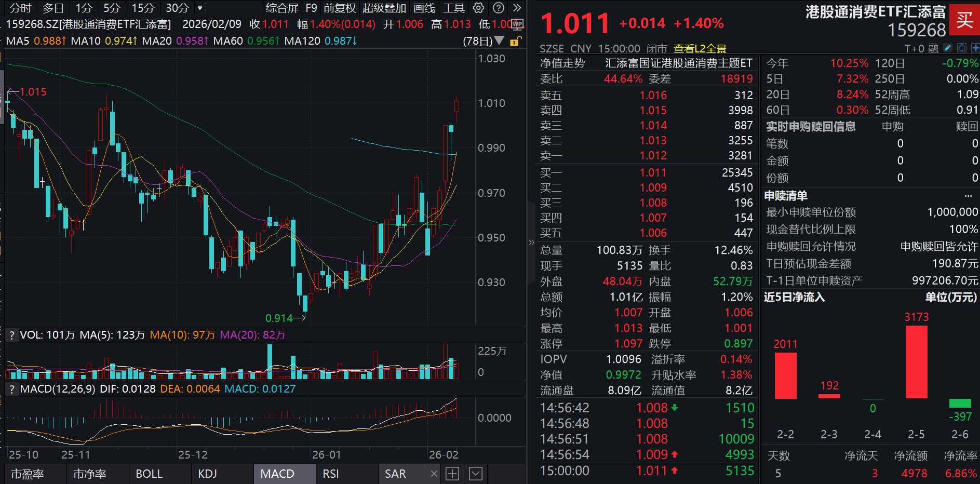Screen dimensions: 980x484
Task: Open the timeframe dropdown next to 30分
Action: 199,8
